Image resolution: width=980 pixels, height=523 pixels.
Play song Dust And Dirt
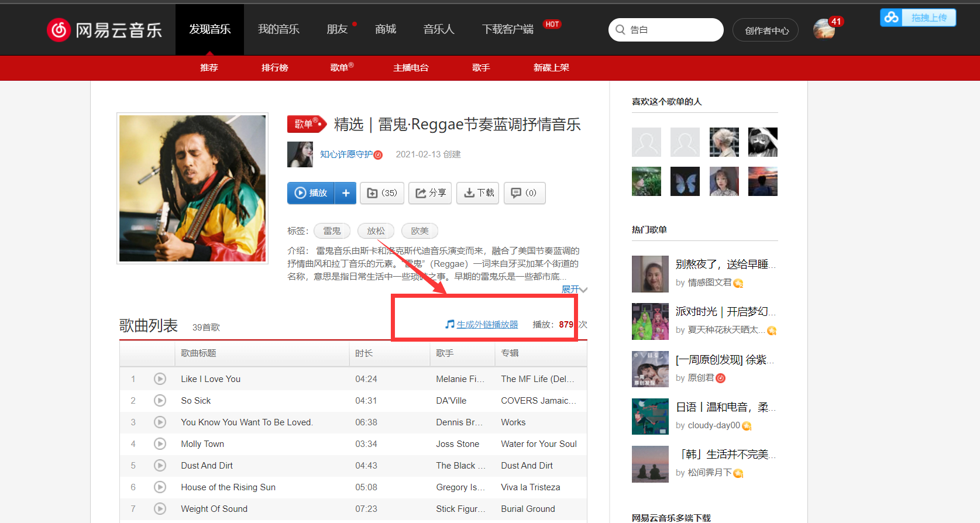160,465
